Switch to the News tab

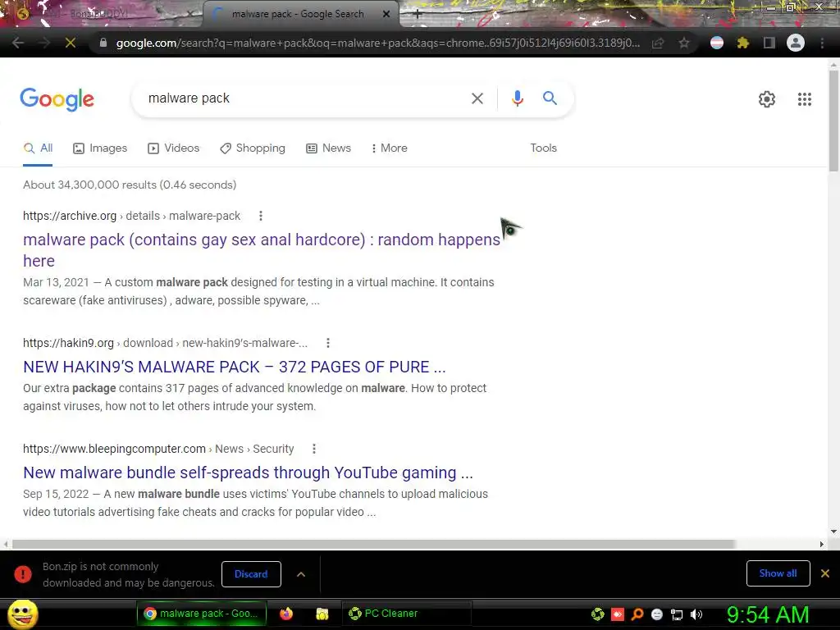328,148
